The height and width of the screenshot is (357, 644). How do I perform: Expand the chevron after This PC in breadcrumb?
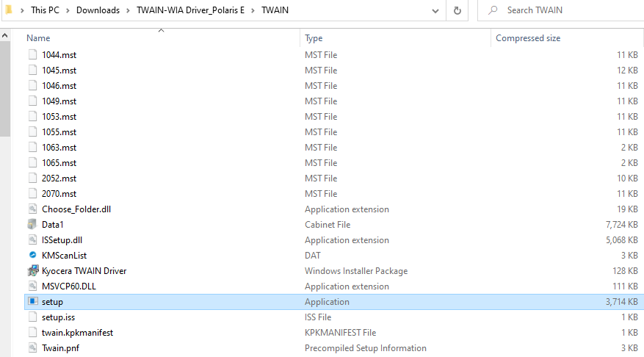[x=68, y=10]
